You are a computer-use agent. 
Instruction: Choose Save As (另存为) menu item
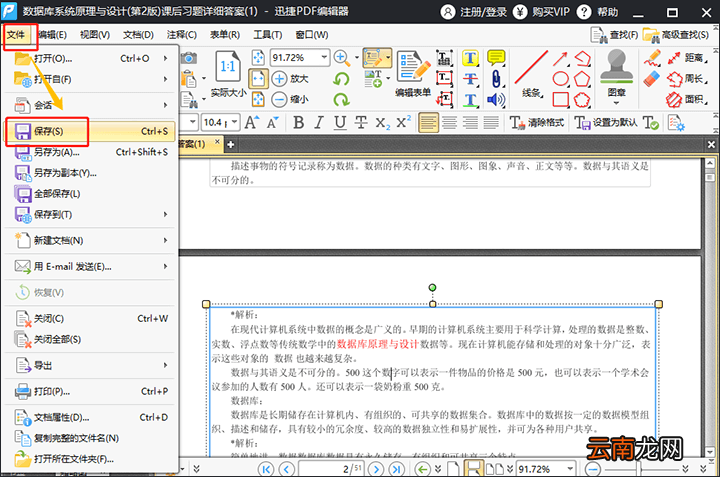pos(90,152)
